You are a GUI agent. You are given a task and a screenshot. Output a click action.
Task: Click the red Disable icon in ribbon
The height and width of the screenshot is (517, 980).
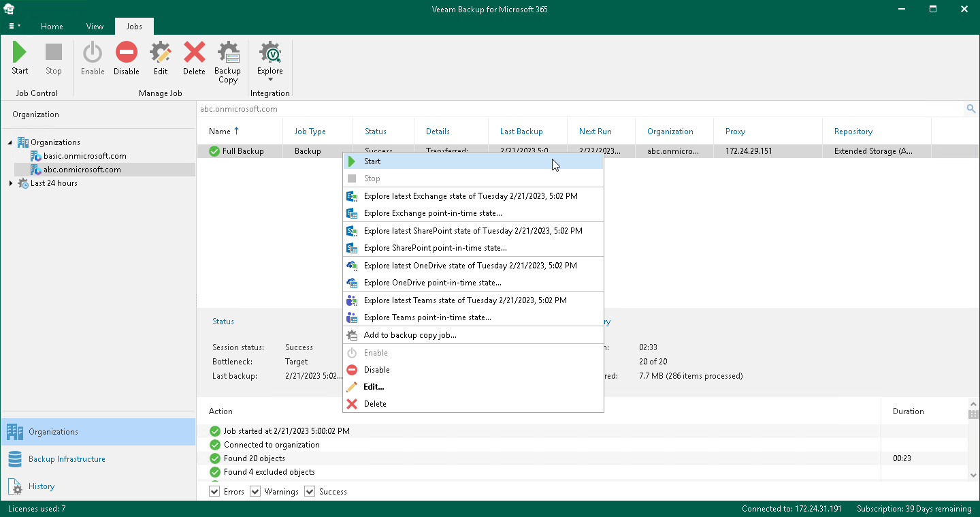pos(126,53)
